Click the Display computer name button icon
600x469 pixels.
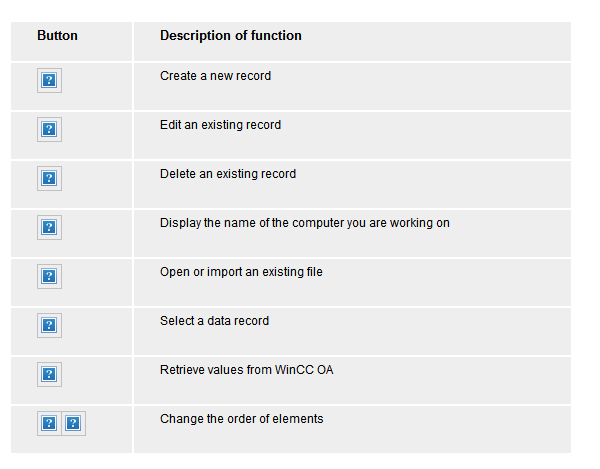(x=49, y=228)
